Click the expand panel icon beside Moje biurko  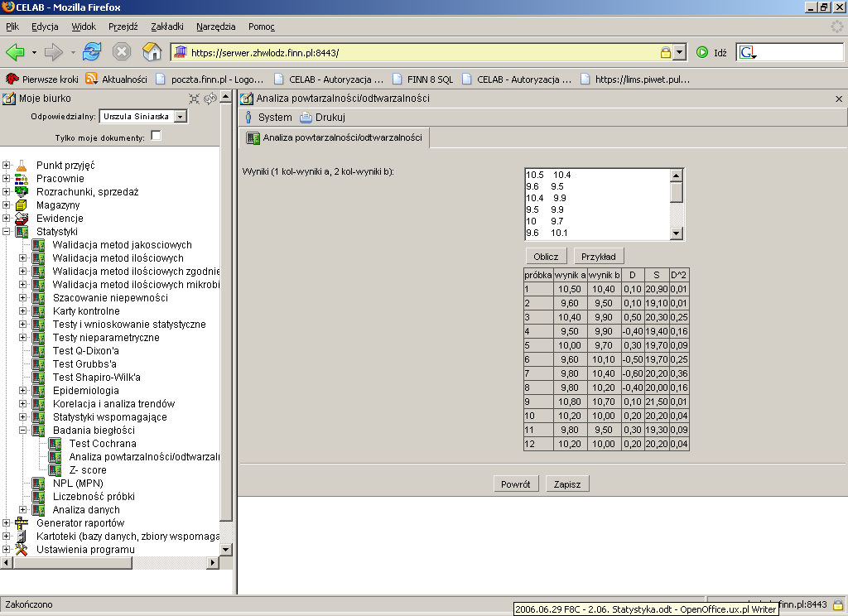(194, 99)
